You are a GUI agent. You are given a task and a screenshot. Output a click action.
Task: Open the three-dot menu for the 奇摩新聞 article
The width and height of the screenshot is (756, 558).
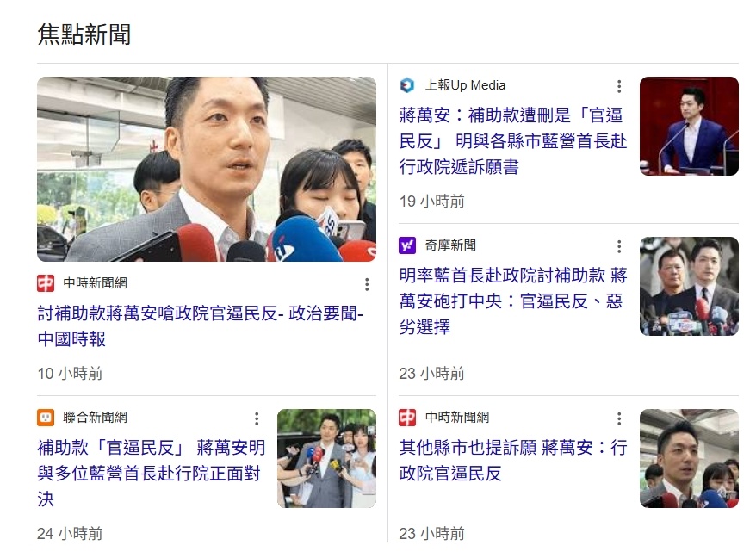619,246
